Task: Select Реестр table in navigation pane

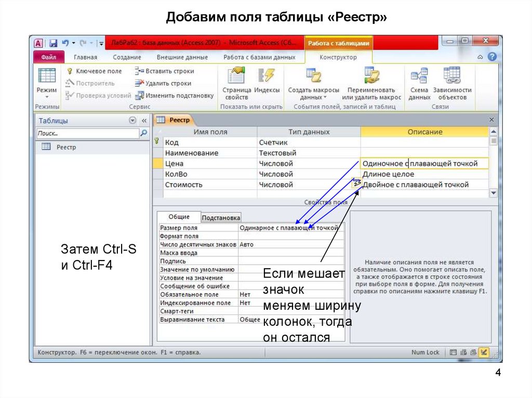Action: [x=92, y=147]
